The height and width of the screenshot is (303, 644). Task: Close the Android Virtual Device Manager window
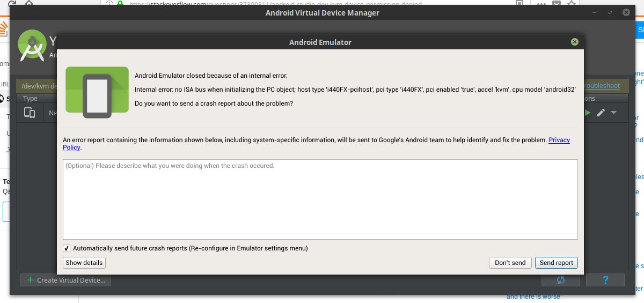click(626, 12)
